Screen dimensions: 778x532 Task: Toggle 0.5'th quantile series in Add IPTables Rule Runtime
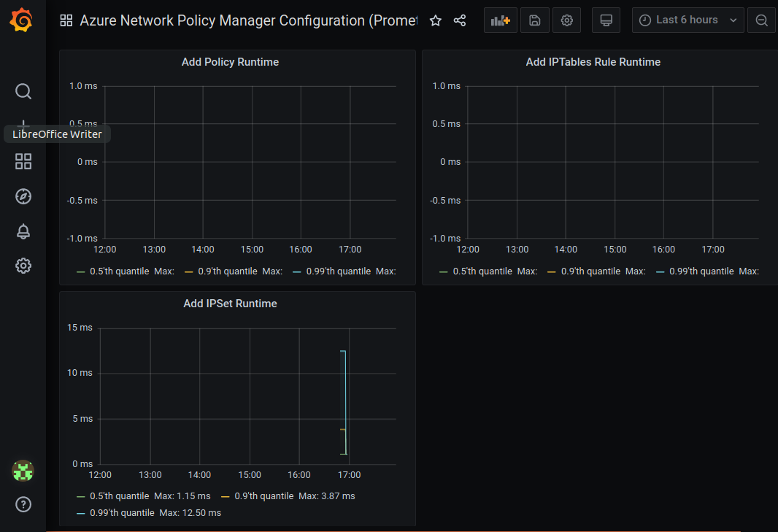tap(482, 271)
